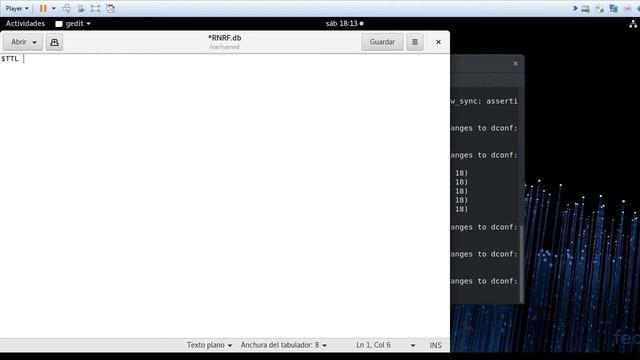The height and width of the screenshot is (360, 640).
Task: Save the file with the Guardar button
Action: pyautogui.click(x=382, y=42)
